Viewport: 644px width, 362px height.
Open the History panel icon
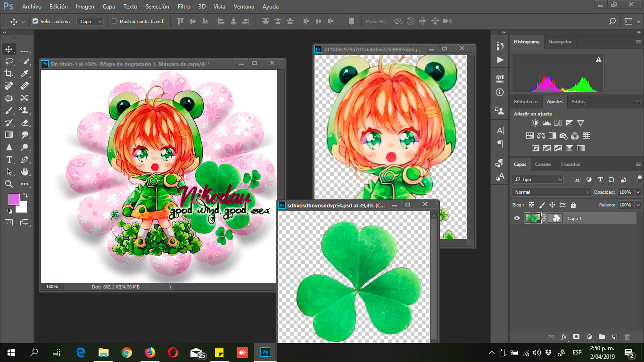tap(500, 46)
